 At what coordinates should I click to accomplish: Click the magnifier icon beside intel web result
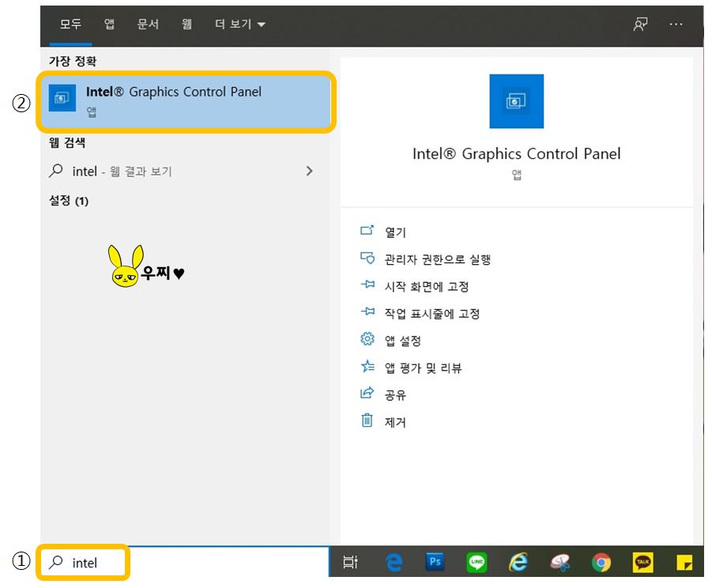(56, 171)
